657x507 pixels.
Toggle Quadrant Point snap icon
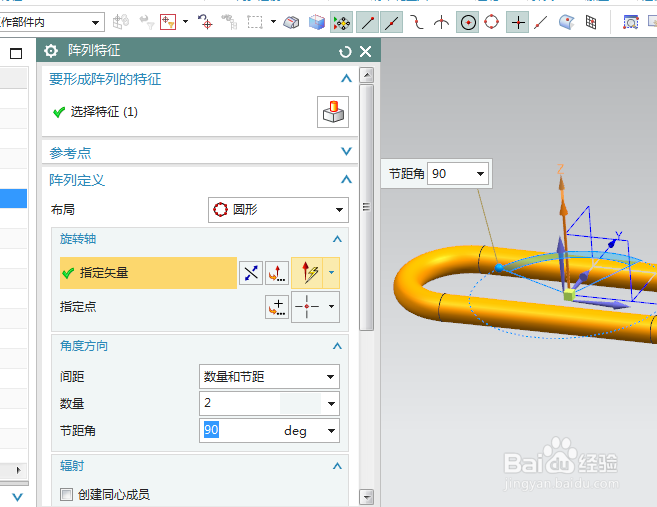click(491, 22)
